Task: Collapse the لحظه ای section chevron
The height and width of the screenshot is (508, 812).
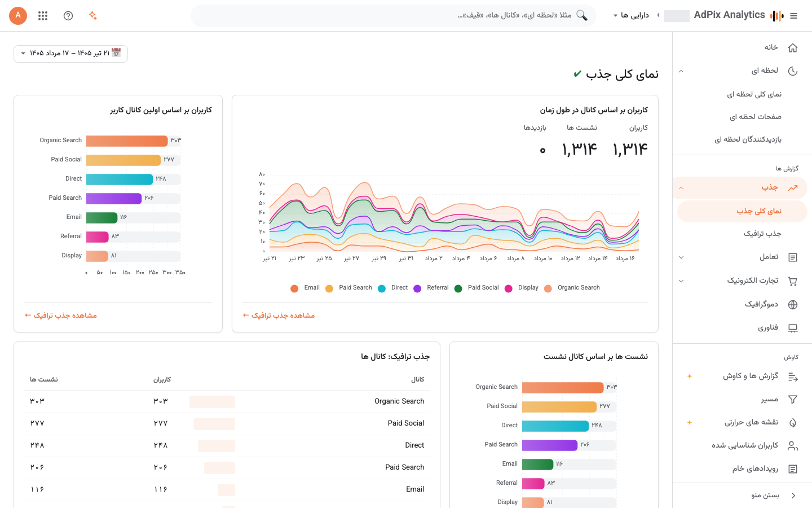Action: tap(681, 71)
